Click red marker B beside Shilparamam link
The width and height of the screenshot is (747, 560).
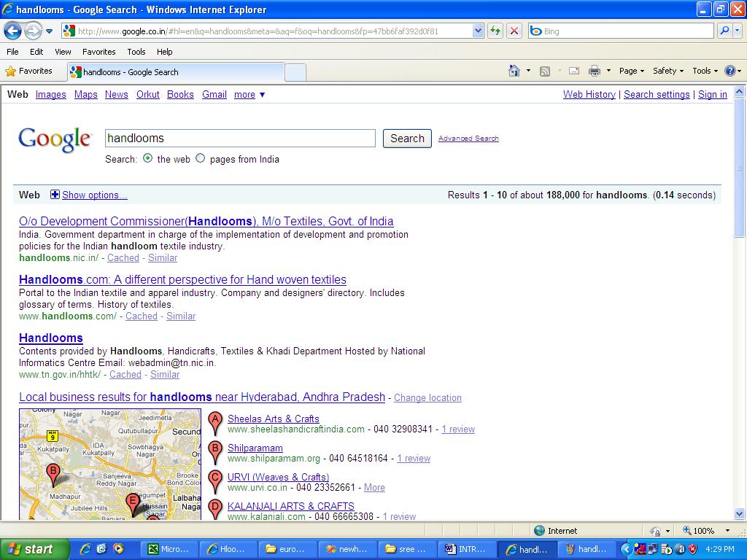tap(215, 452)
